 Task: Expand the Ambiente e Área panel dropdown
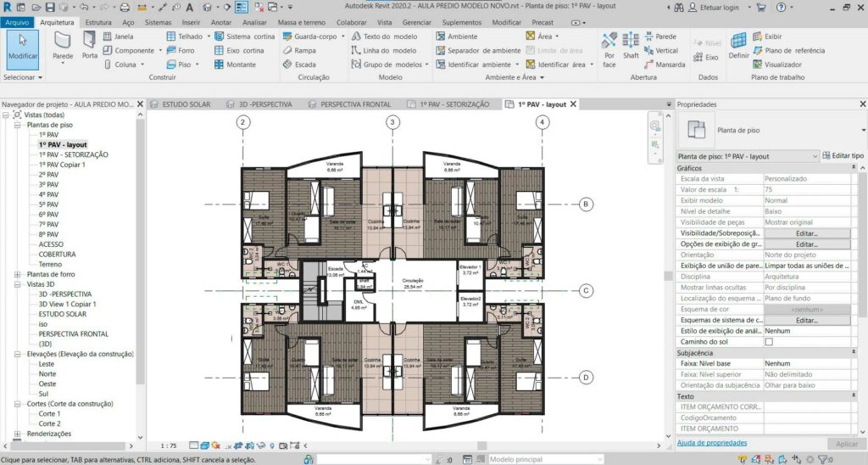click(x=515, y=77)
